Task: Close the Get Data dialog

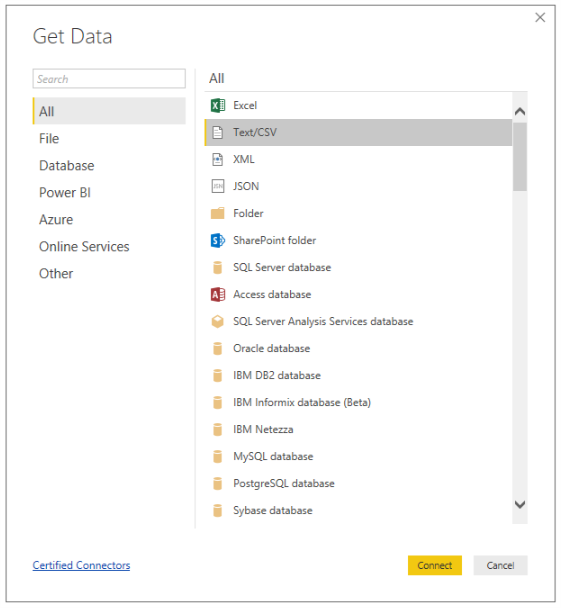Action: [540, 17]
